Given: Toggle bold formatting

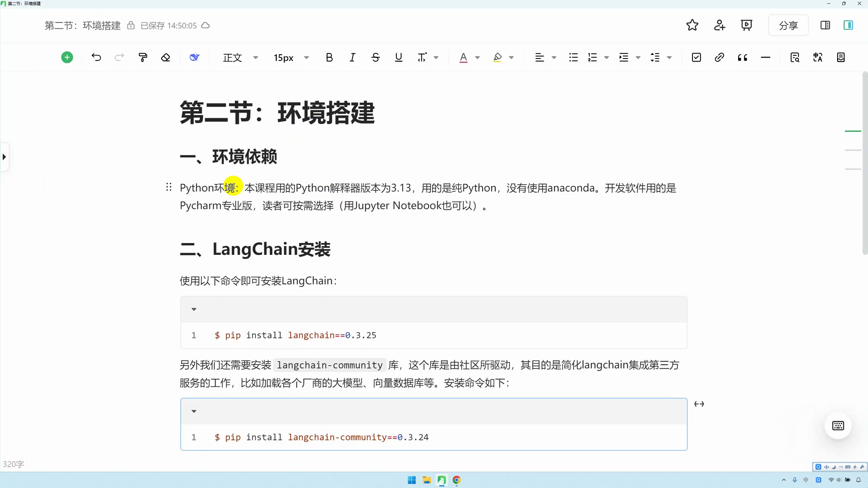Looking at the screenshot, I should 329,57.
